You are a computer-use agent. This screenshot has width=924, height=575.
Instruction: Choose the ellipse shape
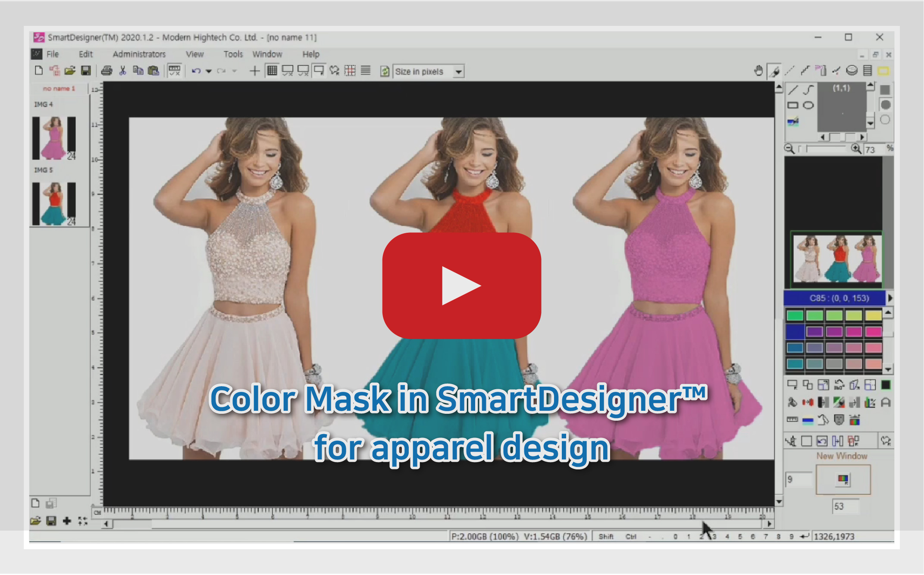coord(808,105)
